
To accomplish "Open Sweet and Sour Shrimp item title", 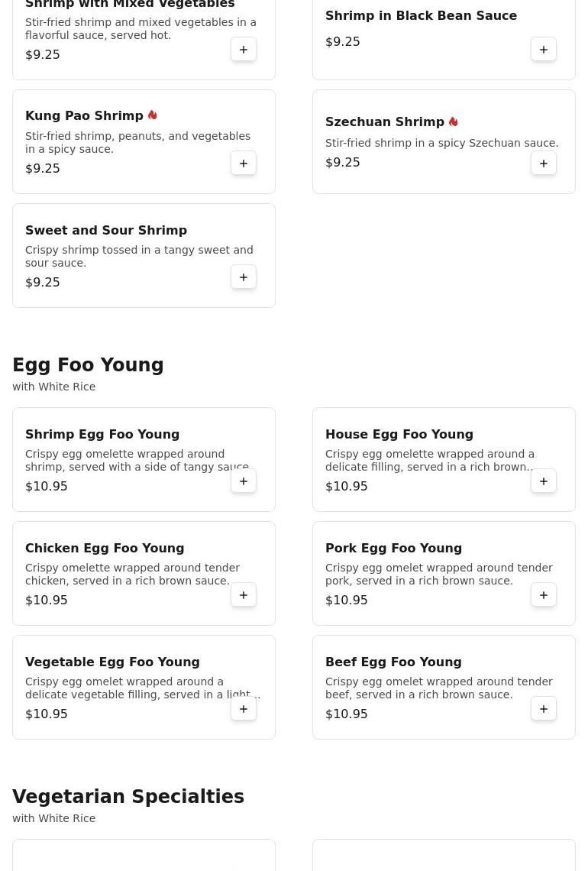I will 106,230.
